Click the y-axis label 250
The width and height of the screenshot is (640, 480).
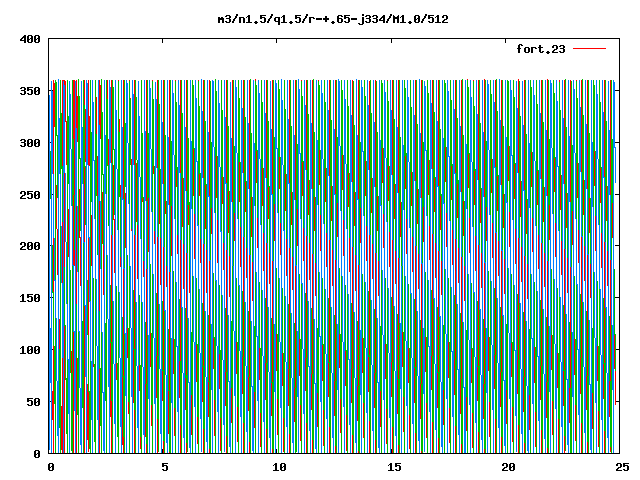(30, 195)
